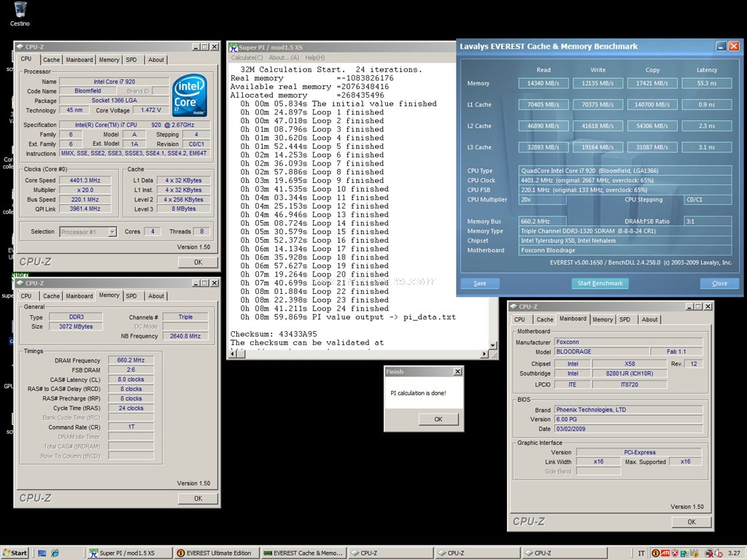Click the Package field Socket 1366 LGA
The width and height of the screenshot is (747, 560).
(x=115, y=101)
